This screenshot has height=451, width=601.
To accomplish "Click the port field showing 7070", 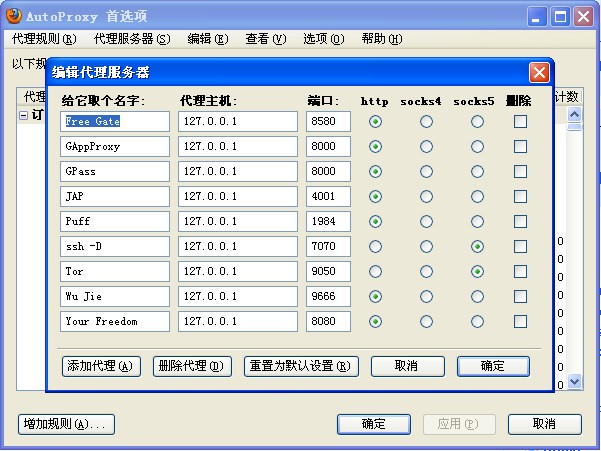I will click(x=328, y=246).
